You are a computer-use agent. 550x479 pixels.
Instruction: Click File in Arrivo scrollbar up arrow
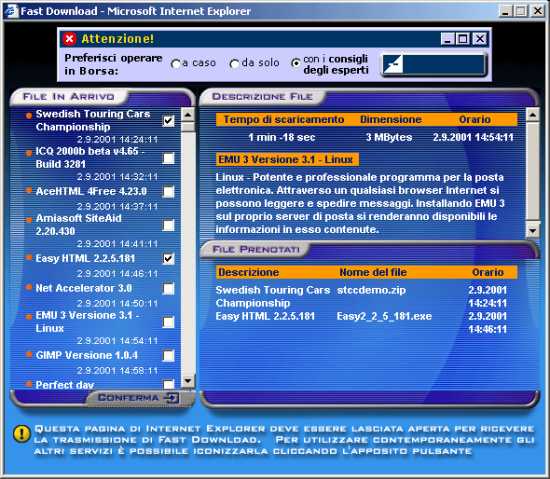tap(188, 115)
